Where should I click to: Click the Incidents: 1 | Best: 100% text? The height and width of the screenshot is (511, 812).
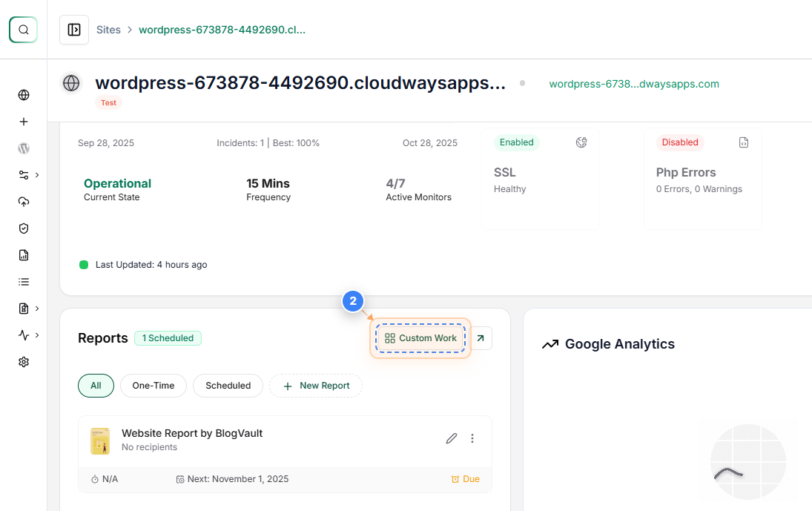point(268,143)
